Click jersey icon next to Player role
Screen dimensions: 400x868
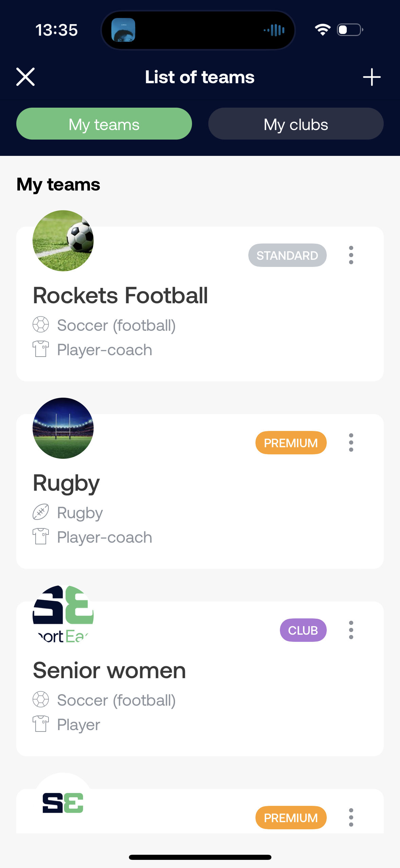click(x=41, y=724)
